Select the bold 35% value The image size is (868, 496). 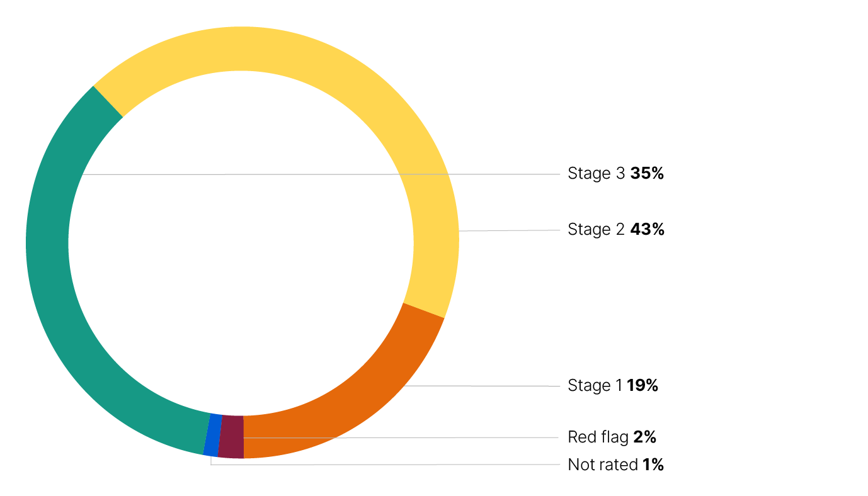click(647, 174)
